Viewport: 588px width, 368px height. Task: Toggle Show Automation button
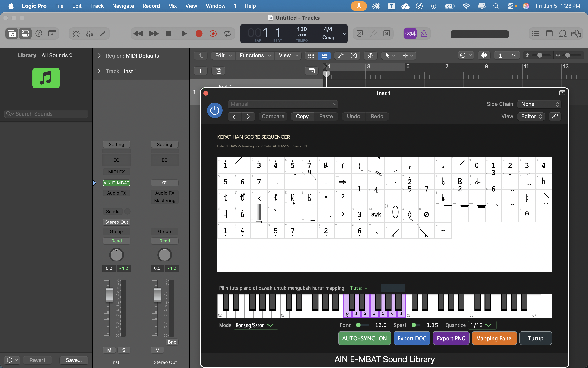(x=341, y=55)
